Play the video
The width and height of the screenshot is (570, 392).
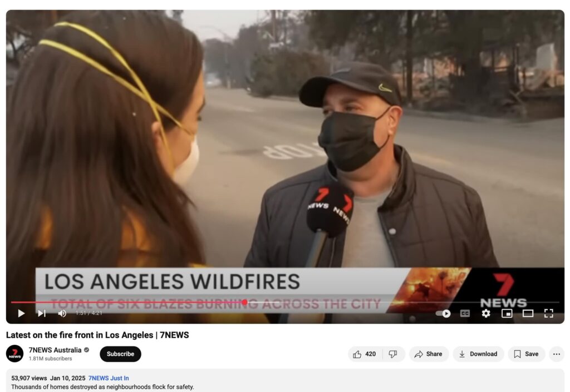(x=22, y=313)
